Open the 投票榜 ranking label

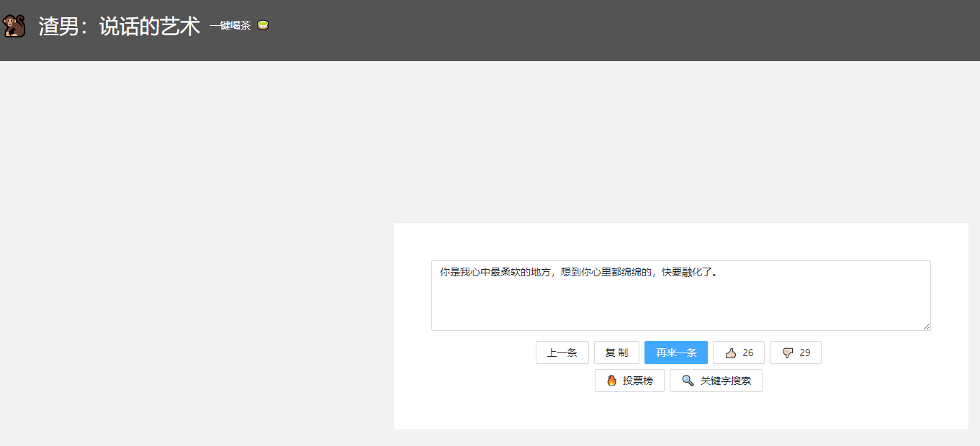pyautogui.click(x=637, y=381)
